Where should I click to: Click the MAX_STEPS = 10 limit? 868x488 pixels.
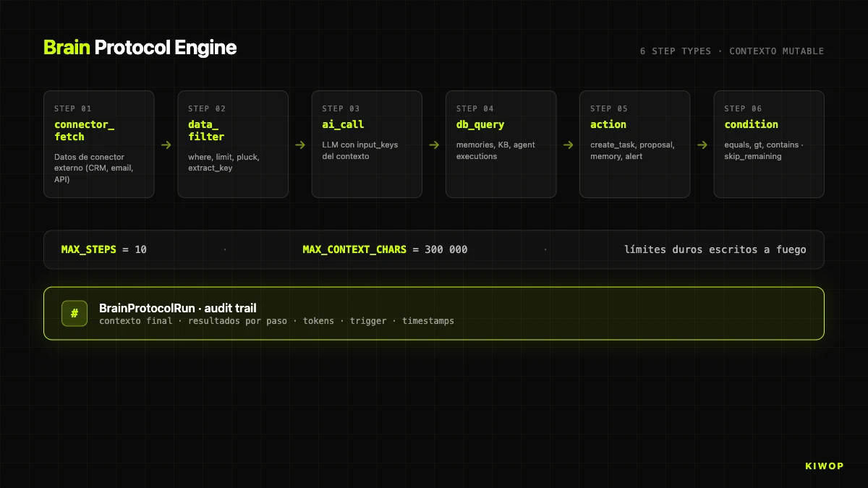pos(104,249)
